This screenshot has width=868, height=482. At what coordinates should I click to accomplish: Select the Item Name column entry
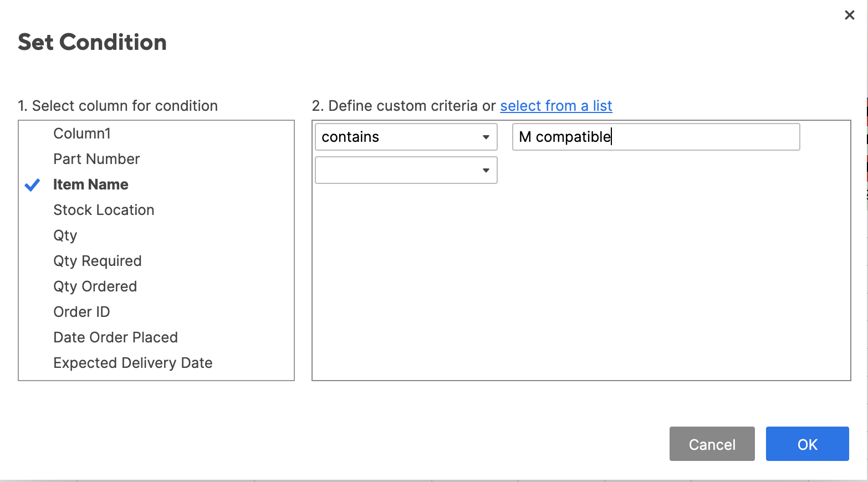pyautogui.click(x=91, y=184)
